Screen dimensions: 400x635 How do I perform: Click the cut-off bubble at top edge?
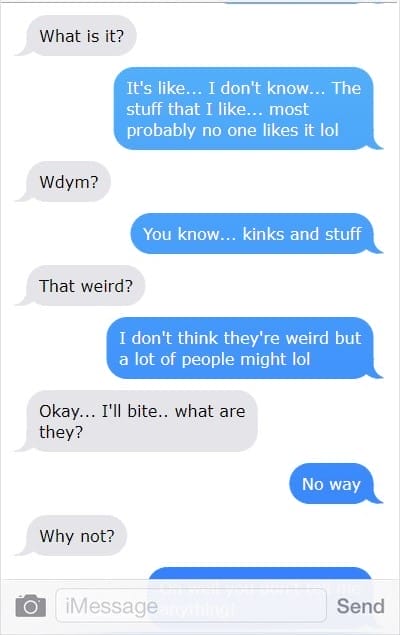[x=291, y=2]
